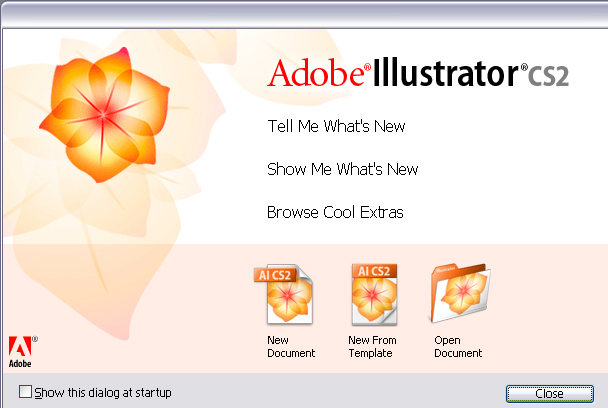This screenshot has width=608, height=408.
Task: Select the New Document text label
Action: [291, 347]
